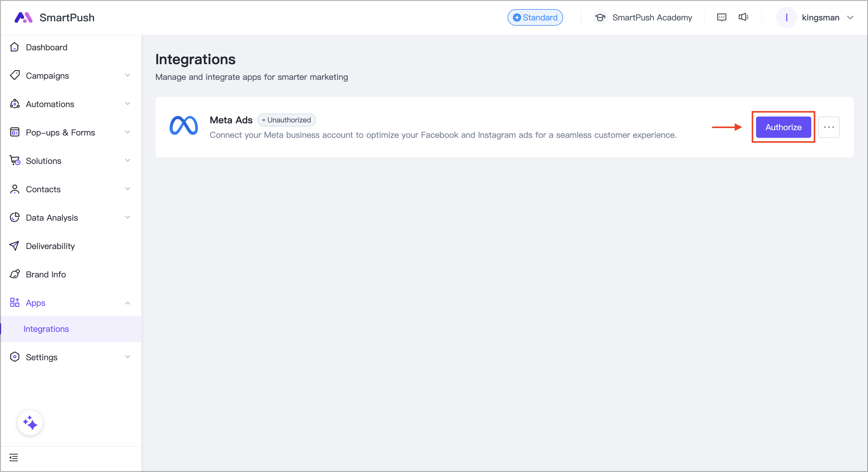Image resolution: width=868 pixels, height=472 pixels.
Task: Expand the Data Analysis chevron
Action: click(x=127, y=217)
